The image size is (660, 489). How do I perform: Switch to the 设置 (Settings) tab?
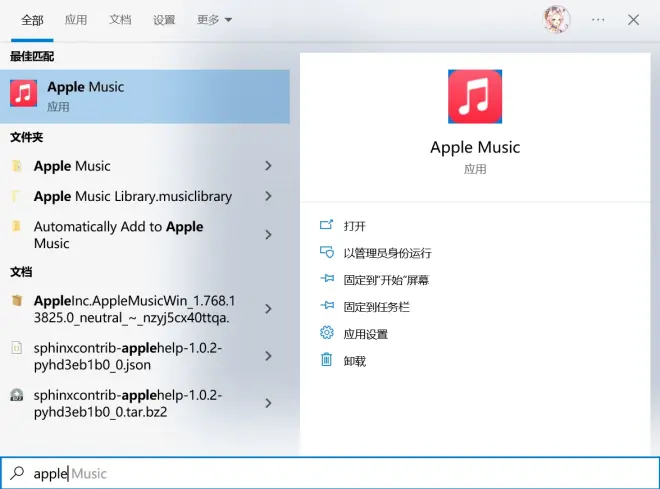164,20
